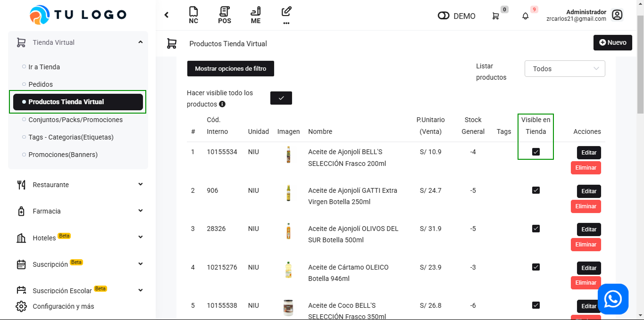Screen dimensions: 644x320
Task: Toggle visibility checkbox for OLIVOS DEL SUR oil
Action: (535, 229)
